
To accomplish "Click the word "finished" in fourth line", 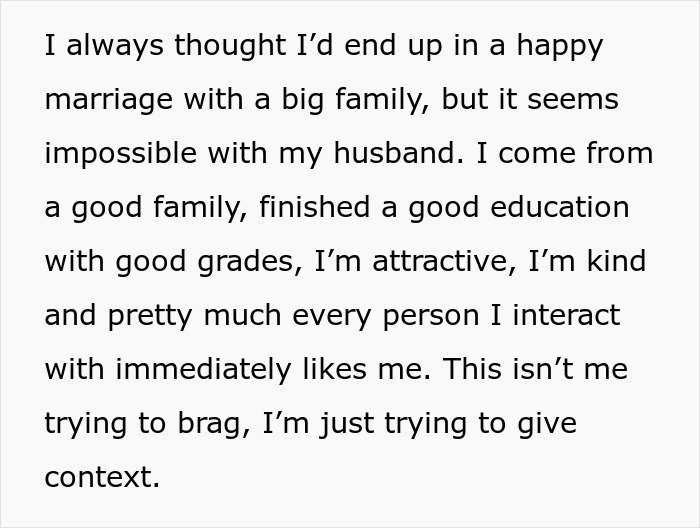I will (x=314, y=207).
